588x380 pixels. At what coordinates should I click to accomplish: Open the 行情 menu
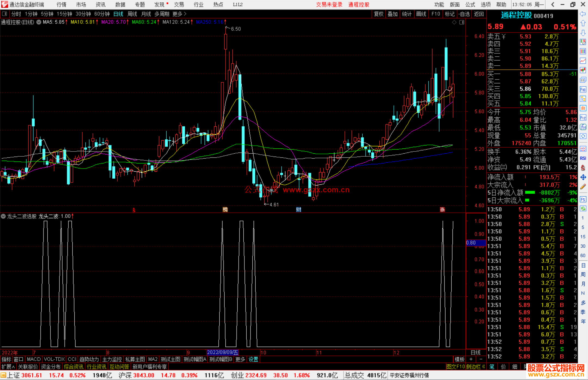click(62, 5)
